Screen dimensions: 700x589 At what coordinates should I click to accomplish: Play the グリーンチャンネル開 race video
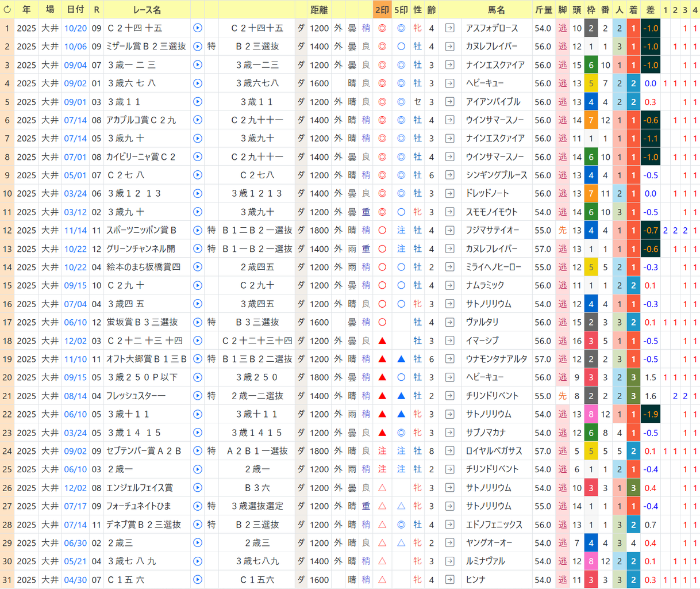(198, 248)
